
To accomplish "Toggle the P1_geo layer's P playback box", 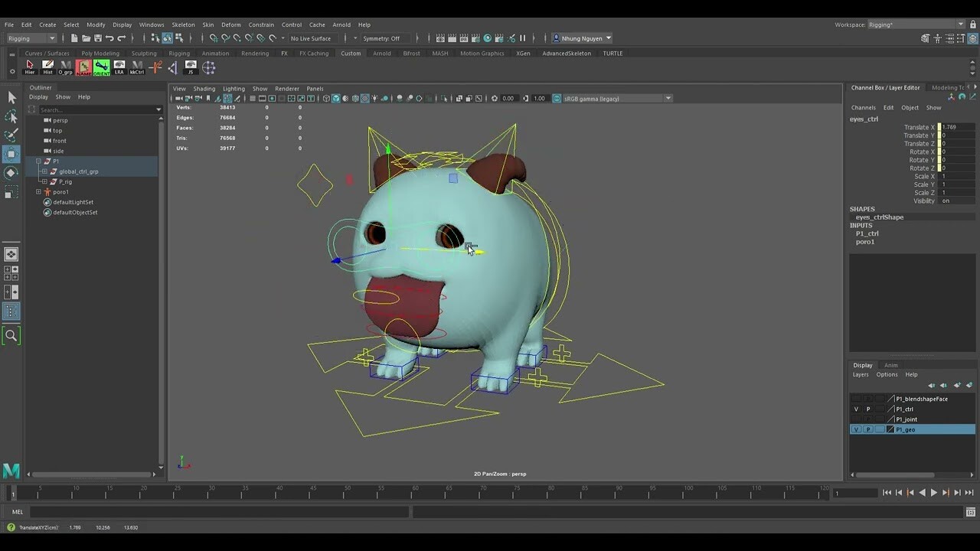I will (868, 429).
